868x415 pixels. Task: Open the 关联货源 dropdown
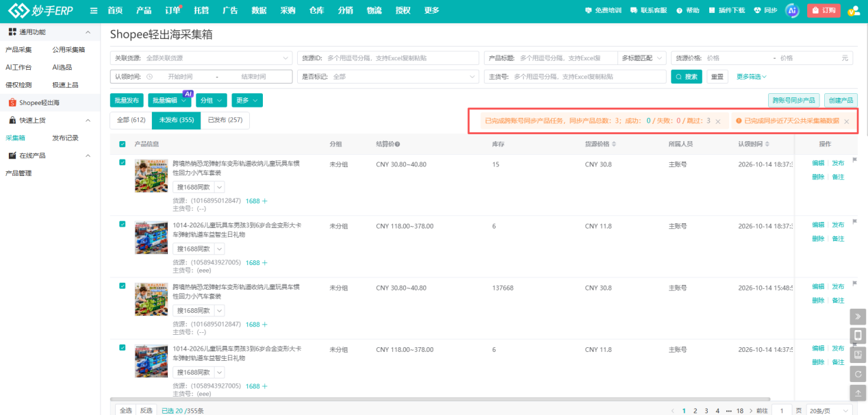pos(201,58)
